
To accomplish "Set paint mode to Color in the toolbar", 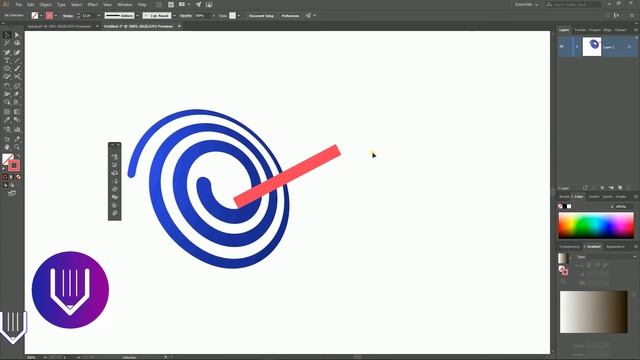I will point(5,177).
